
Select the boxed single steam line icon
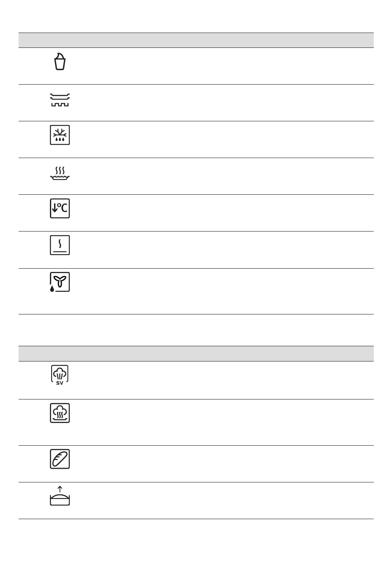point(60,245)
